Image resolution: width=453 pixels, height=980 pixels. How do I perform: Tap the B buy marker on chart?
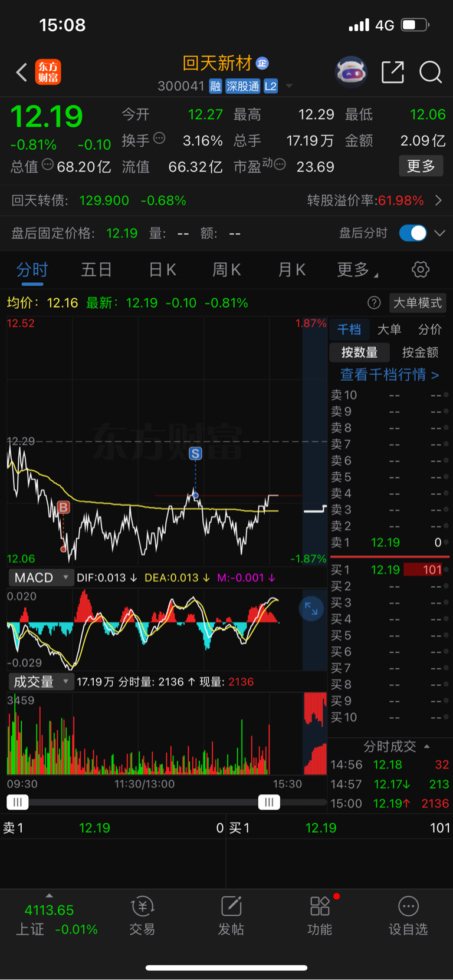click(64, 507)
